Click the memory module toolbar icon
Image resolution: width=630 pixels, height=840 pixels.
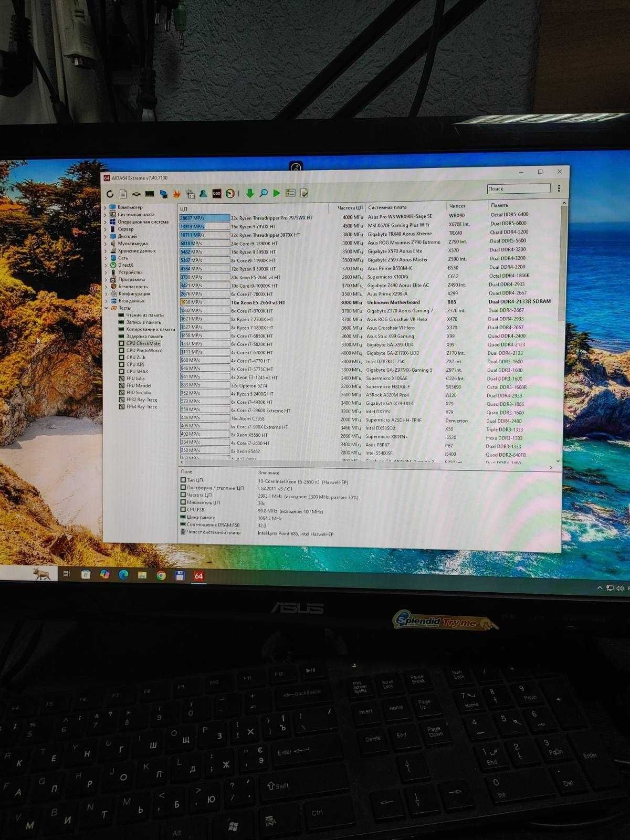[x=150, y=194]
